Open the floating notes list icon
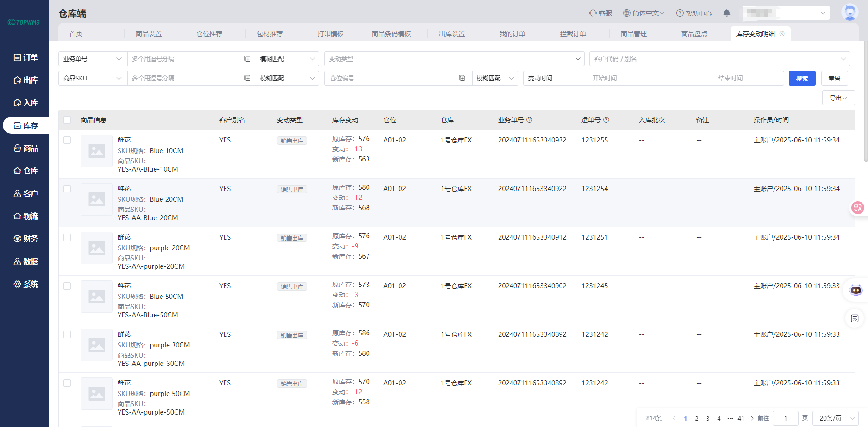The height and width of the screenshot is (427, 868). pos(855,318)
